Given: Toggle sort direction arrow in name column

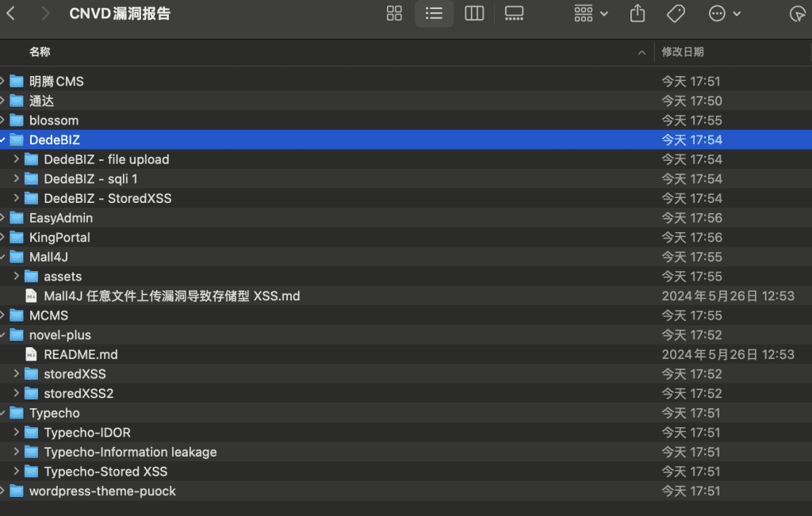Looking at the screenshot, I should tap(642, 52).
